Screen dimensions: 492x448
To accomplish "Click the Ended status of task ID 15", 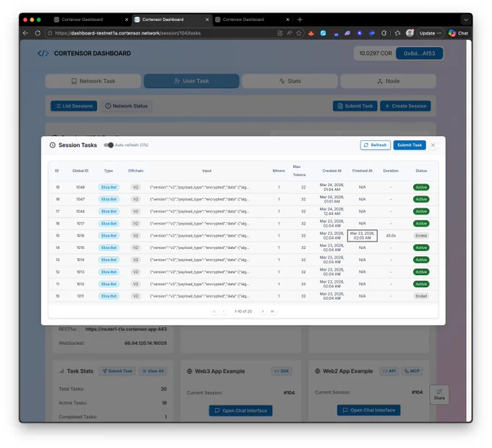I will click(421, 236).
